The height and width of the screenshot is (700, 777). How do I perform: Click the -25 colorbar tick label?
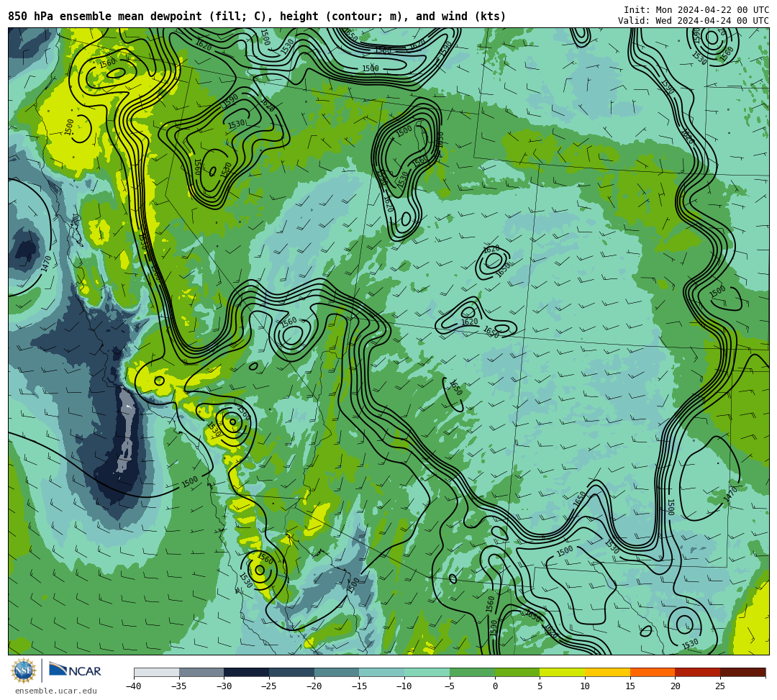pos(268,686)
